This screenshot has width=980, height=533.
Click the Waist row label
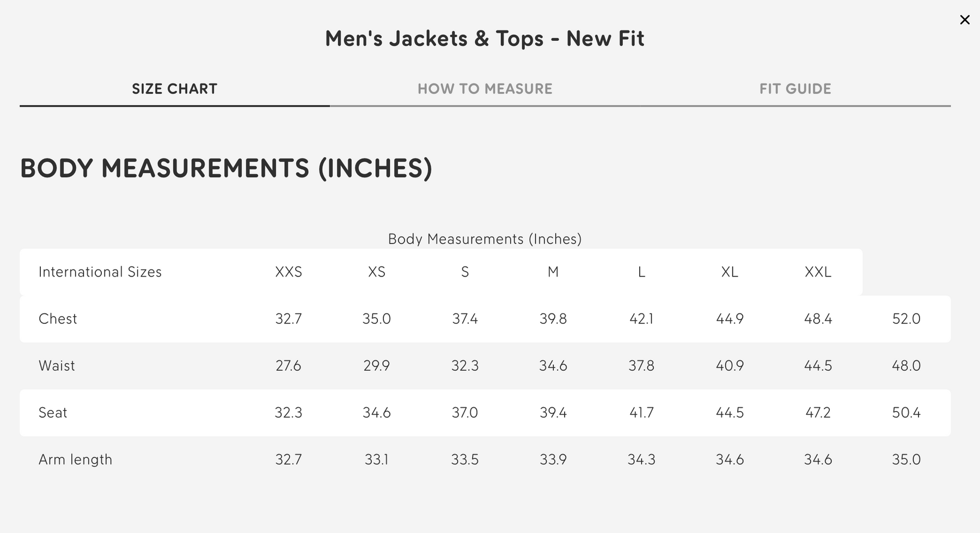[x=57, y=365]
